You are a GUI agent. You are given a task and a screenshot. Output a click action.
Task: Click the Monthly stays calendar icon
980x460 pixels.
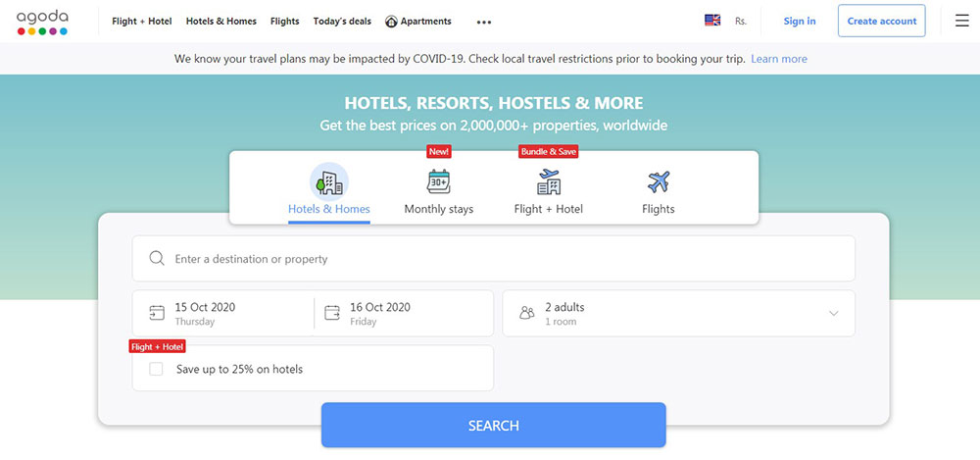pyautogui.click(x=438, y=181)
